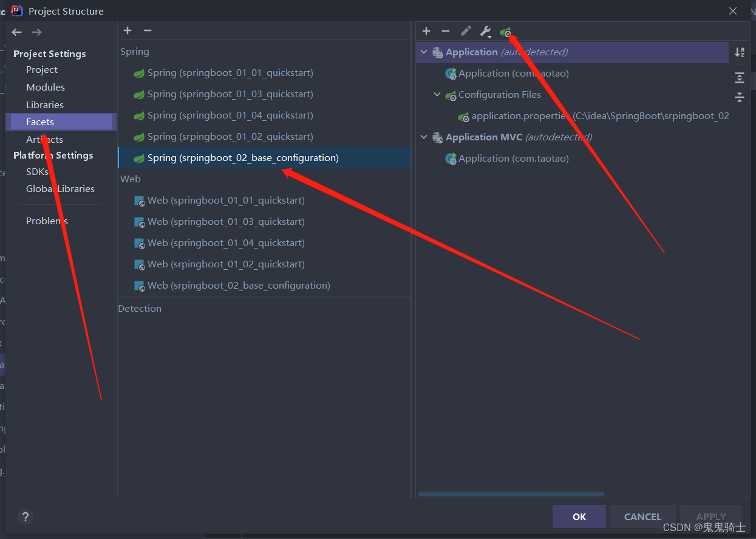Click the Application MVC fileset icon

[x=438, y=138]
